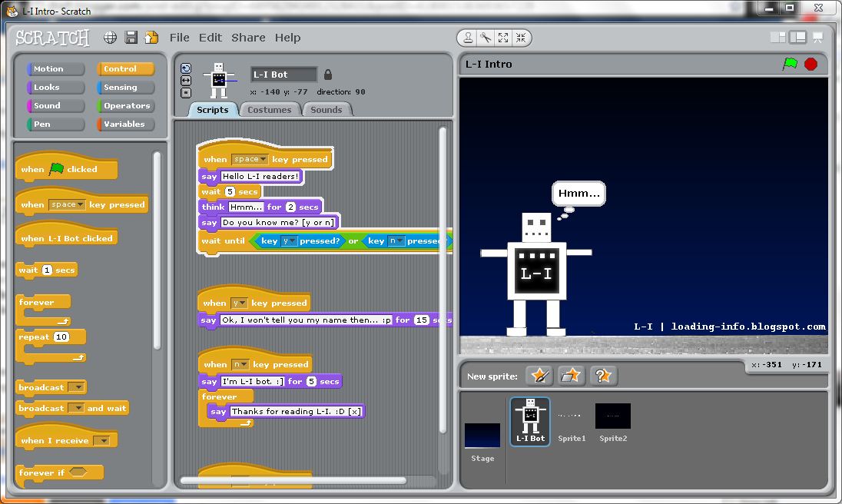Get a surprise sprite

click(605, 376)
